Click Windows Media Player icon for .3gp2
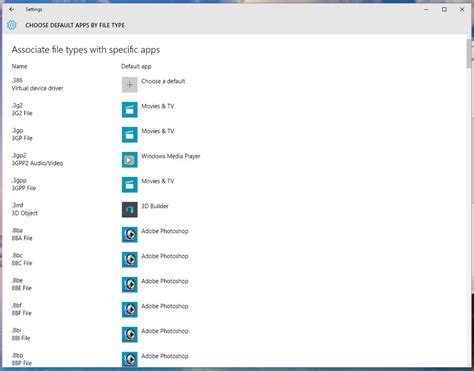 [130, 160]
